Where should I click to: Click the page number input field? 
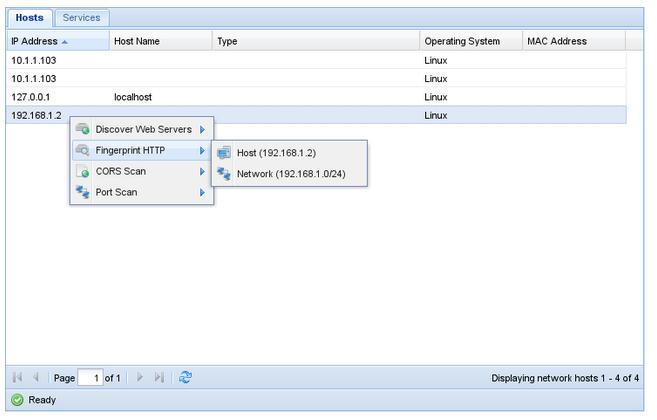pos(91,378)
